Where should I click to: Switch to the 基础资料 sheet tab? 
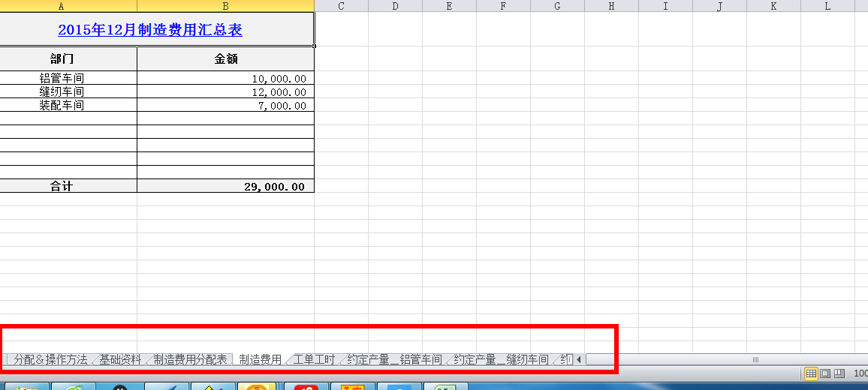pyautogui.click(x=120, y=360)
